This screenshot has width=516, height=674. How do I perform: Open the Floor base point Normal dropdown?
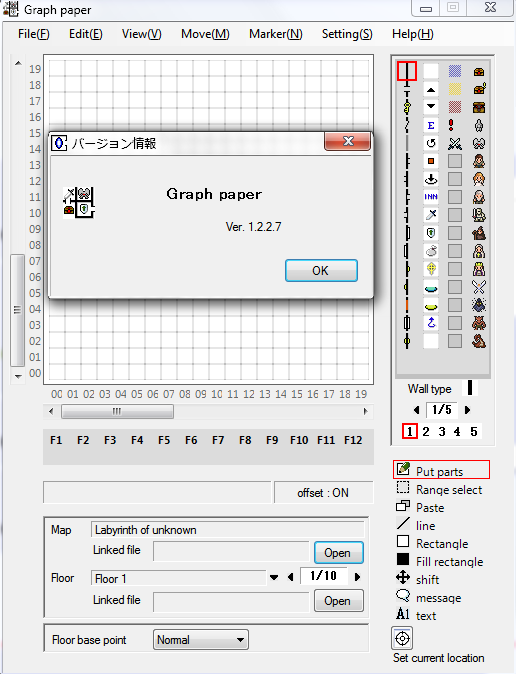[201, 640]
